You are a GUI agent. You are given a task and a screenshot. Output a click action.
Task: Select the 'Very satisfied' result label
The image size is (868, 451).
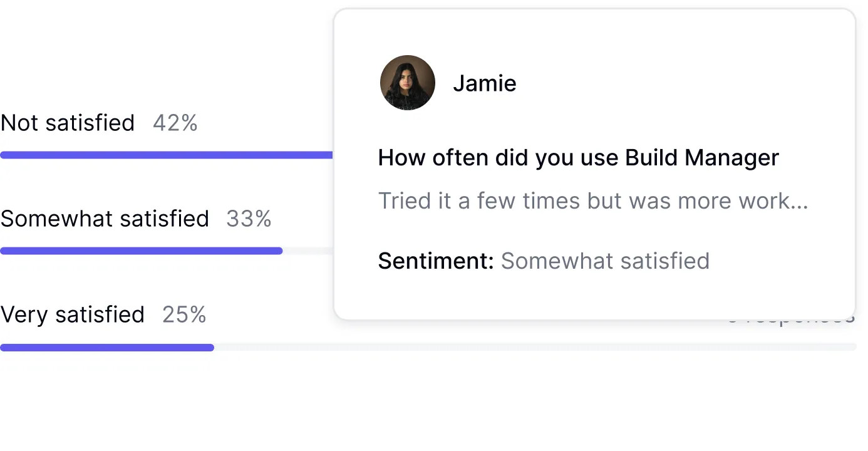pyautogui.click(x=73, y=314)
